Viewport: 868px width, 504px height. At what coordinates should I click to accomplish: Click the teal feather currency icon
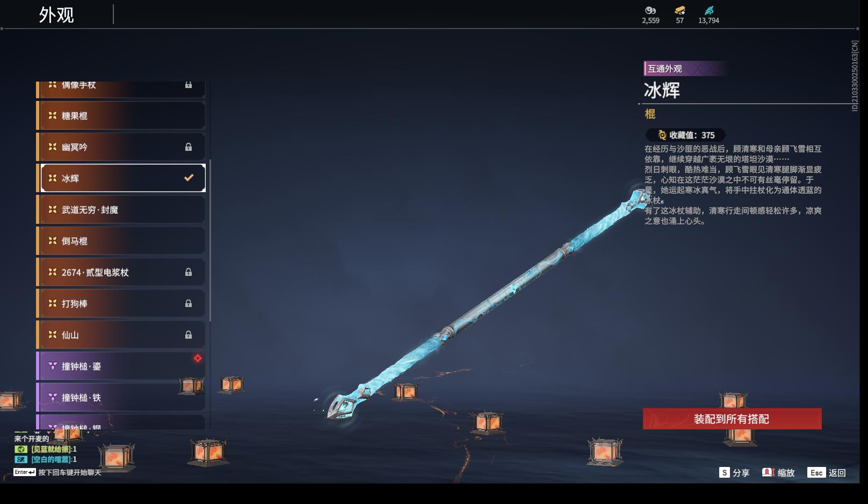[x=709, y=10]
